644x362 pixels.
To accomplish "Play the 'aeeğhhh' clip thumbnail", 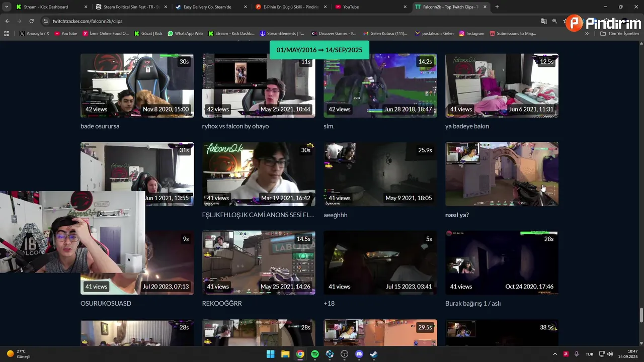I will click(380, 174).
